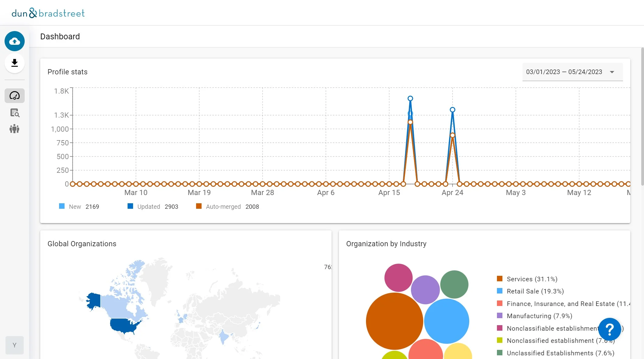Screen dimensions: 644x359
Task: Open the users group sidebar icon
Action: point(15,129)
